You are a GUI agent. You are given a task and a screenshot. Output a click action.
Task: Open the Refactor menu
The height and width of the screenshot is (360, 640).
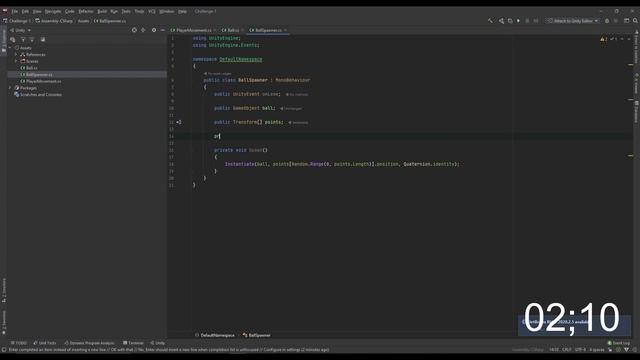coord(86,11)
